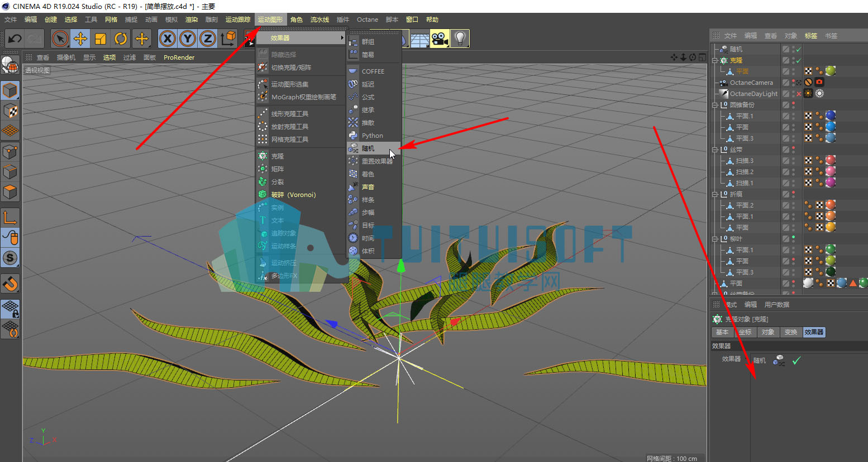Select the live selection arrow tool
The height and width of the screenshot is (462, 868).
click(x=60, y=38)
